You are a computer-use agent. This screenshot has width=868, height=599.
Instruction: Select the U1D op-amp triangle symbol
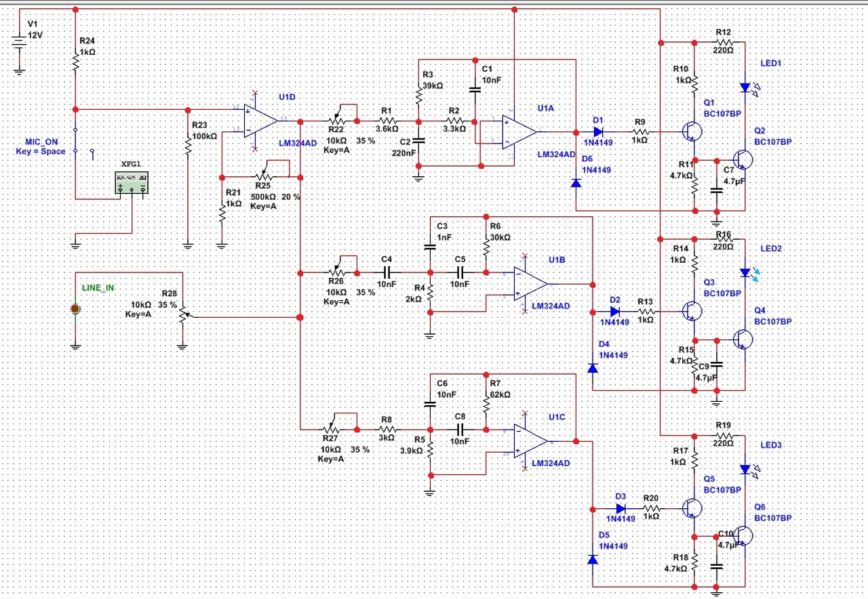point(262,121)
